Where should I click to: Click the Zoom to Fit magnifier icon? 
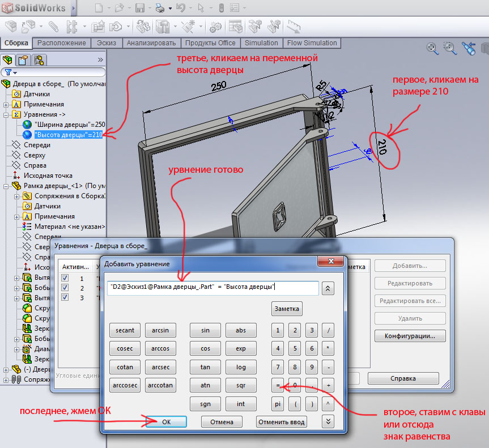pyautogui.click(x=432, y=48)
